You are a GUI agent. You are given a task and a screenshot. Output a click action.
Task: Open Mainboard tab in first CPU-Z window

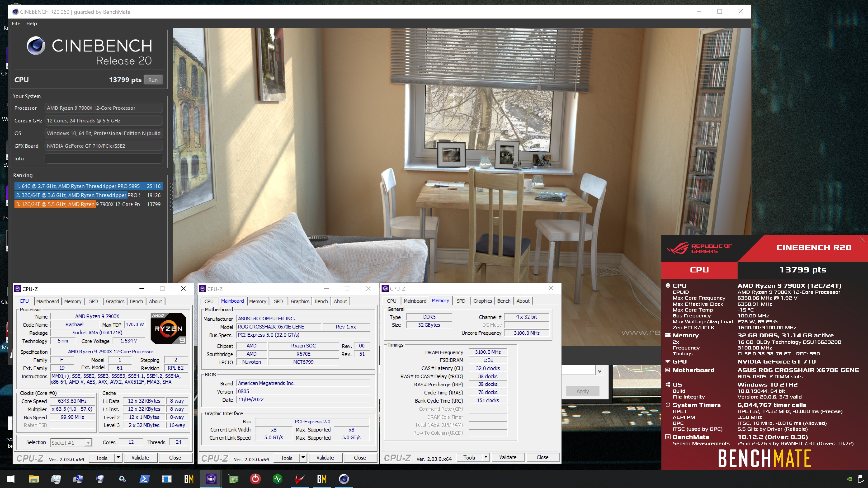(x=47, y=301)
